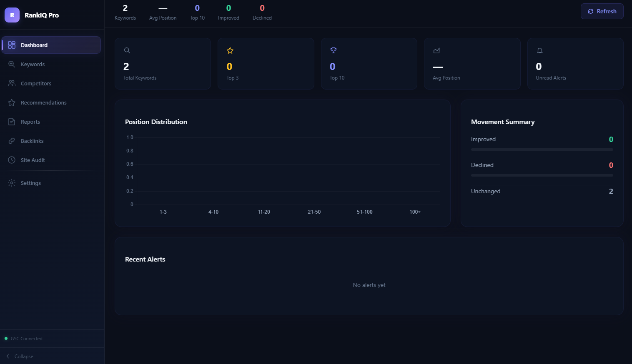Open Site Audit via the clock icon
The height and width of the screenshot is (364, 632).
12,160
